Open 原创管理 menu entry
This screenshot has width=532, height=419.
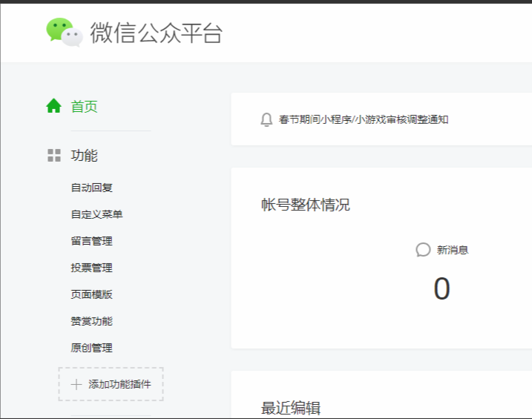(x=91, y=348)
